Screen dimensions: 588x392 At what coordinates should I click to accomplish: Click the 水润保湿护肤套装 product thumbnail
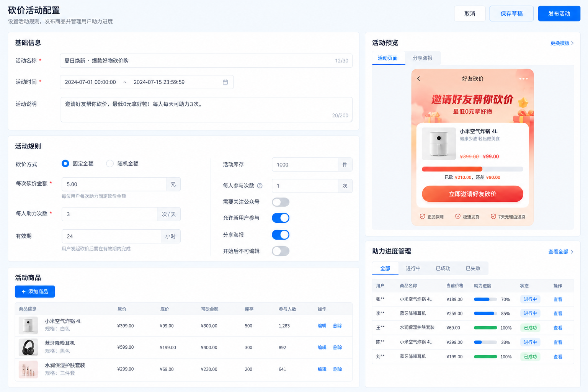coord(28,369)
